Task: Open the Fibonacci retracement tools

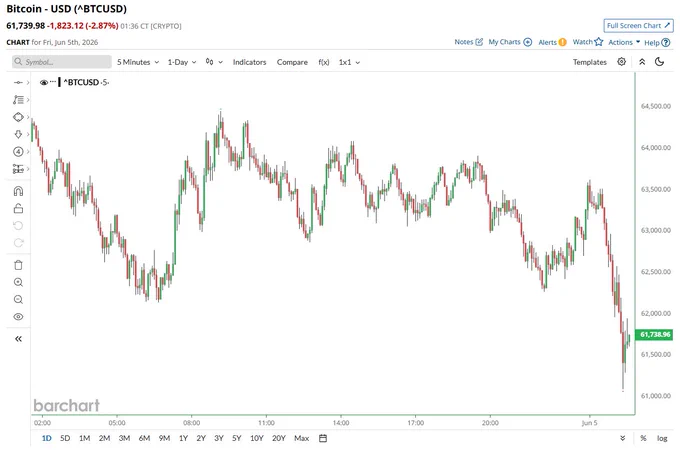Action: click(18, 100)
